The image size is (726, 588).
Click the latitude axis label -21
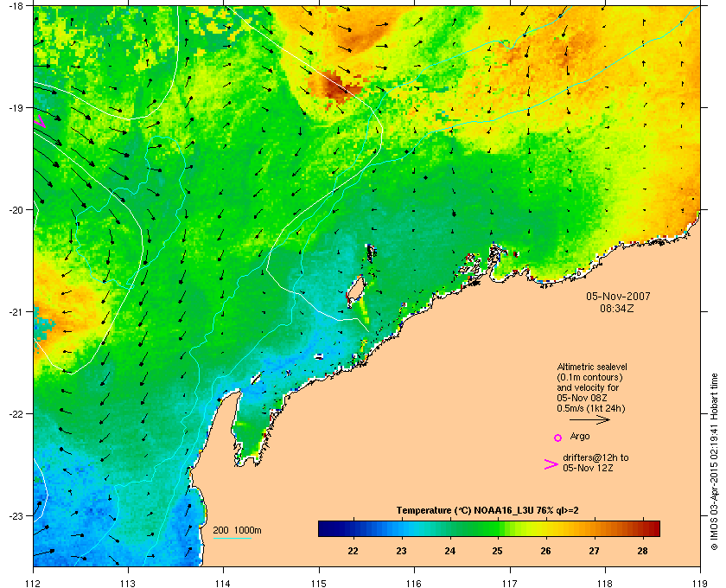[16, 312]
